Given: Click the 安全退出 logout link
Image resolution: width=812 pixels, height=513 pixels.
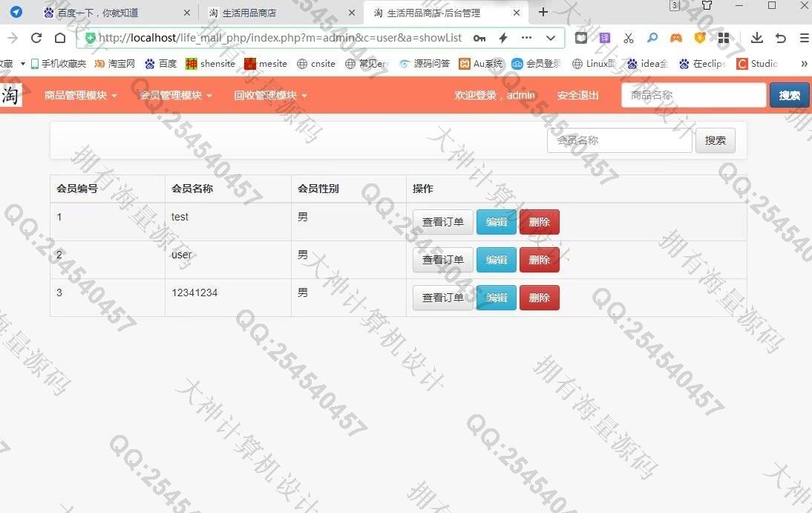Looking at the screenshot, I should [x=578, y=95].
